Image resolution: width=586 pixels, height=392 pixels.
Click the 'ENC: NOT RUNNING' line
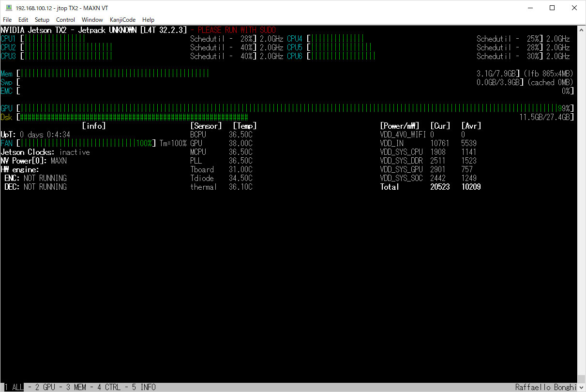pos(35,178)
